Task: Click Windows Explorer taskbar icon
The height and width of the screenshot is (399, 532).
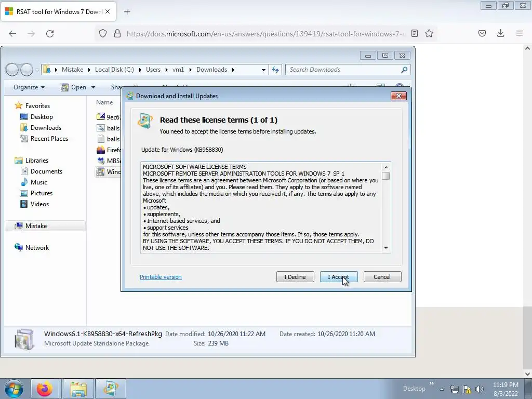Action: pyautogui.click(x=78, y=389)
